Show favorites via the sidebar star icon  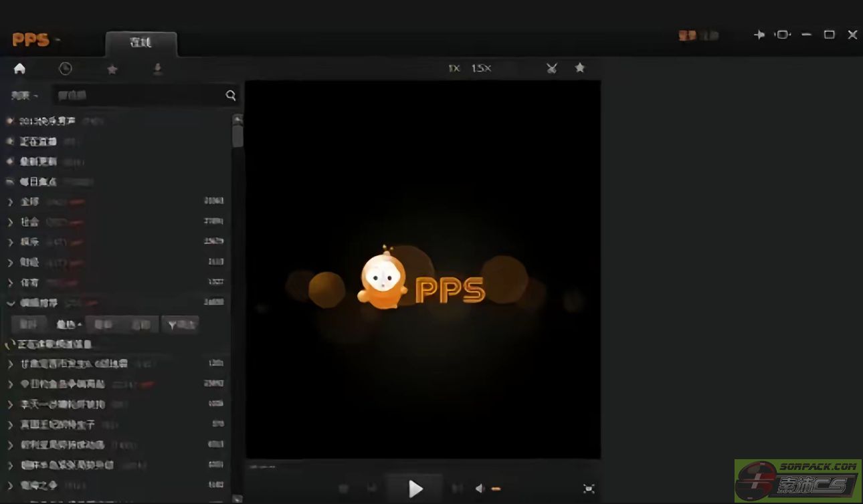coord(112,69)
